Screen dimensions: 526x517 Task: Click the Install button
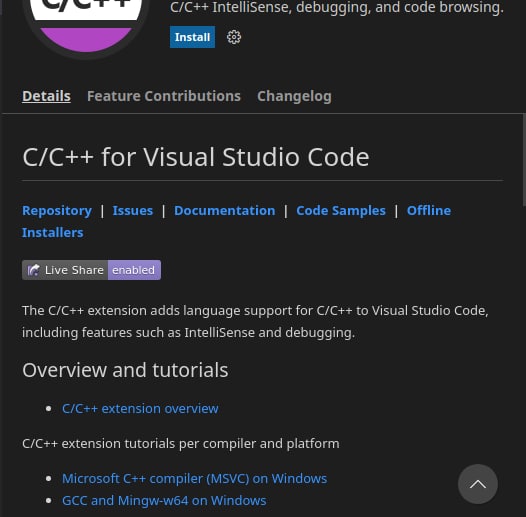click(x=192, y=37)
